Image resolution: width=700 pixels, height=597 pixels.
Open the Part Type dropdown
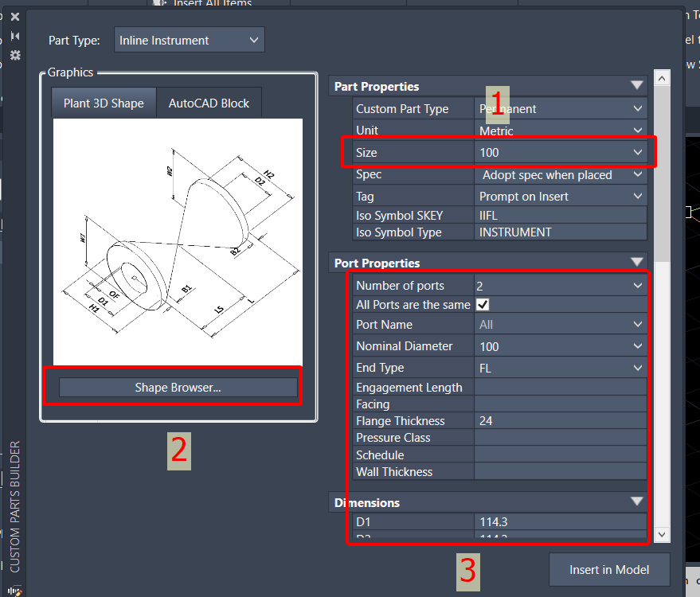[x=253, y=39]
